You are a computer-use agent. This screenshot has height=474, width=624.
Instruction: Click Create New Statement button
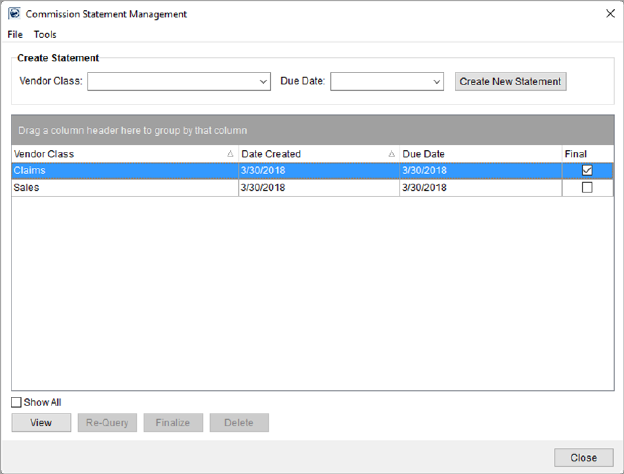pos(510,82)
